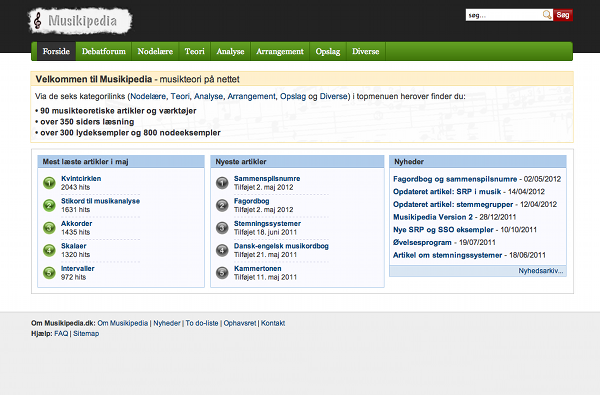Click the text '972 hits'

(73, 277)
